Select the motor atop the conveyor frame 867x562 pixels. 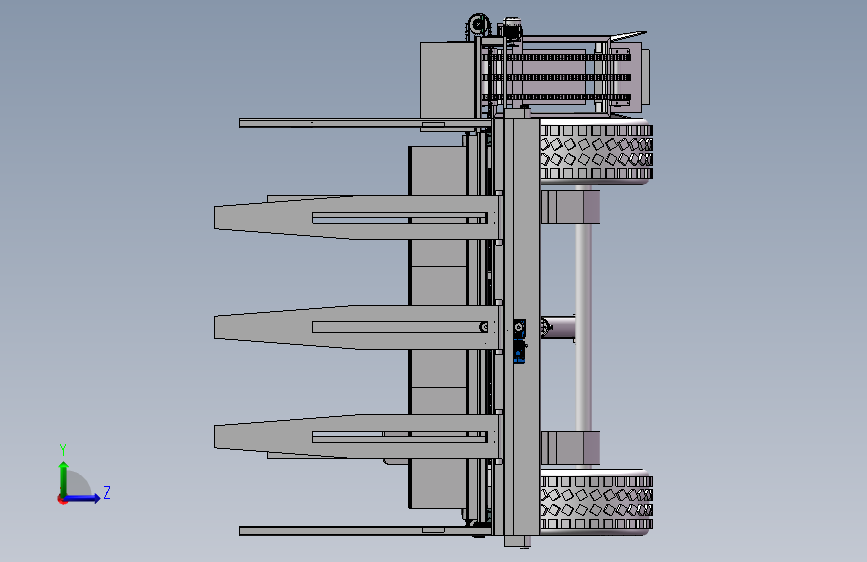pyautogui.click(x=512, y=29)
